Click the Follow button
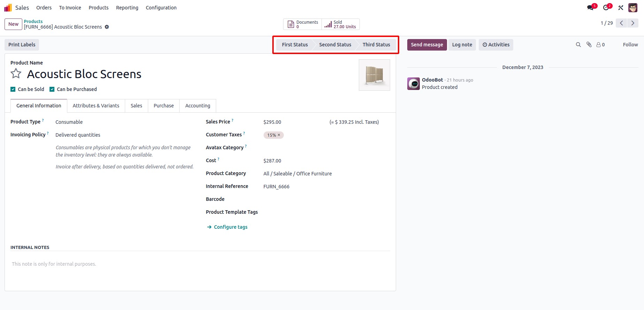Image resolution: width=644 pixels, height=310 pixels. tap(630, 45)
